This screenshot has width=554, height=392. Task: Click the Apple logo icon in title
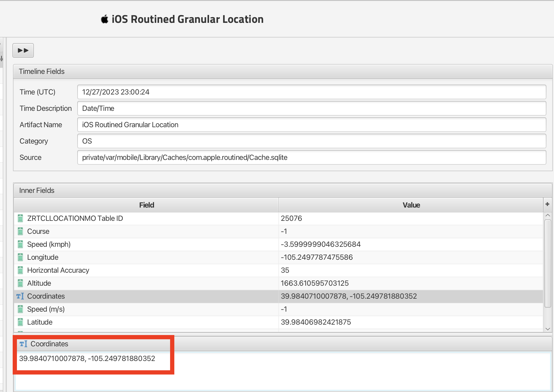point(105,19)
